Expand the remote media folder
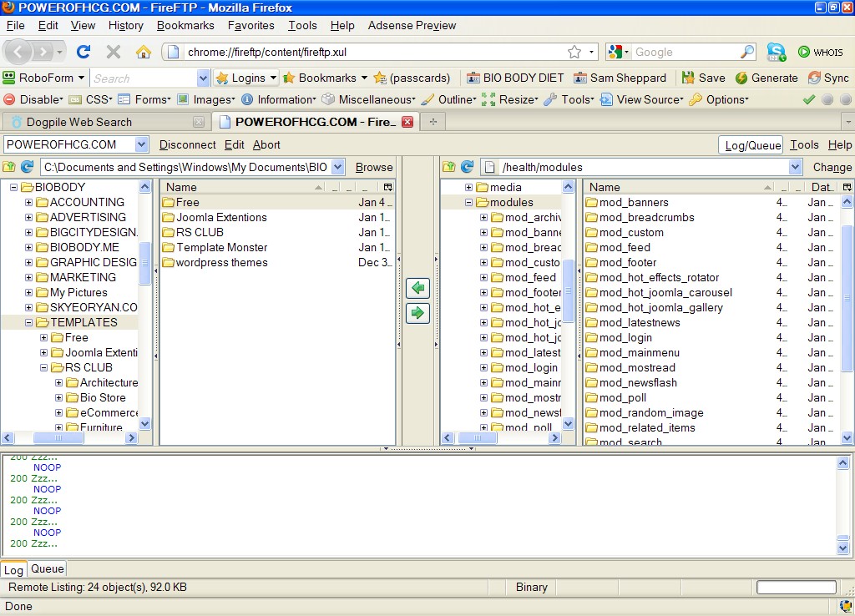The width and height of the screenshot is (855, 616). 468,187
